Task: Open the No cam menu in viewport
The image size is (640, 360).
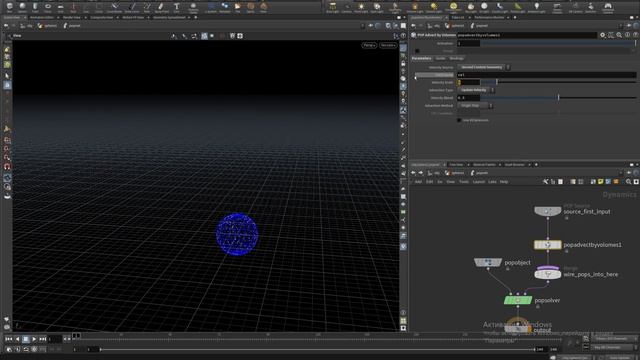Action: [388, 45]
